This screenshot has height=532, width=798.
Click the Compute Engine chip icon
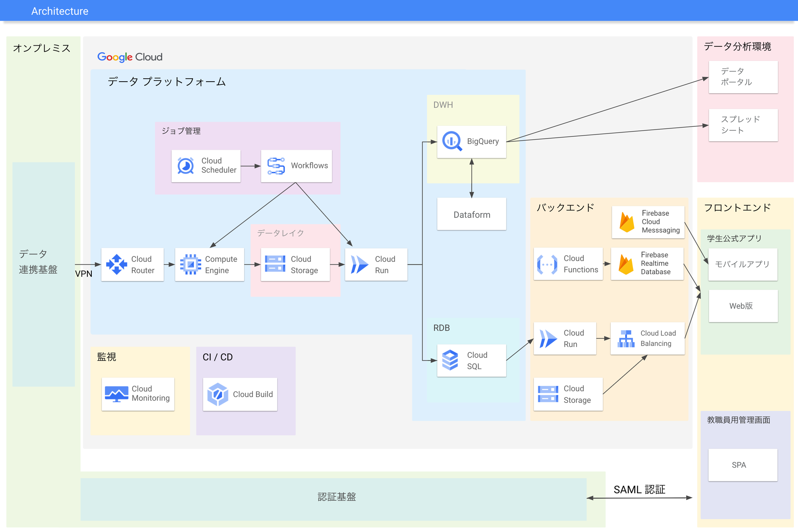click(x=190, y=264)
